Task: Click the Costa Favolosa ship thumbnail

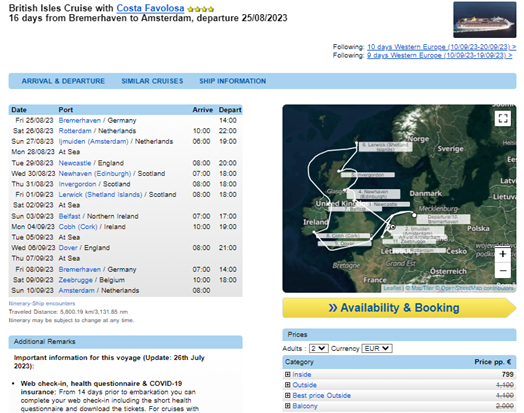Action: (x=485, y=19)
